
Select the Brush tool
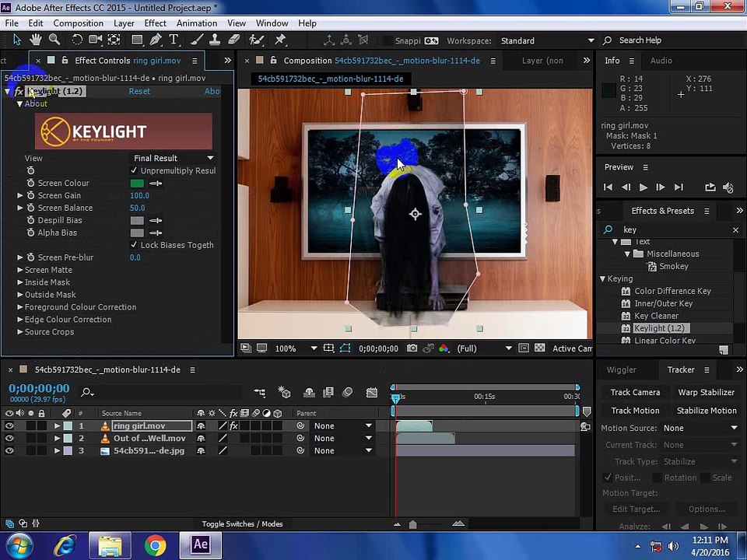197,40
